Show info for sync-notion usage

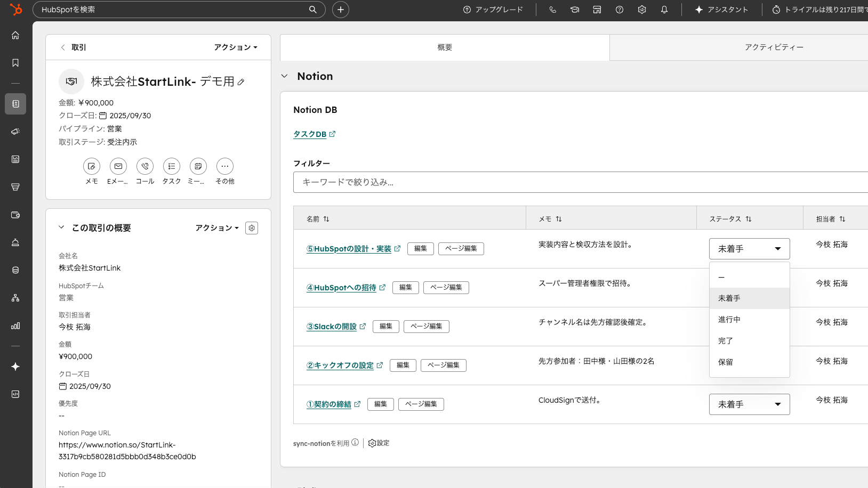(355, 443)
